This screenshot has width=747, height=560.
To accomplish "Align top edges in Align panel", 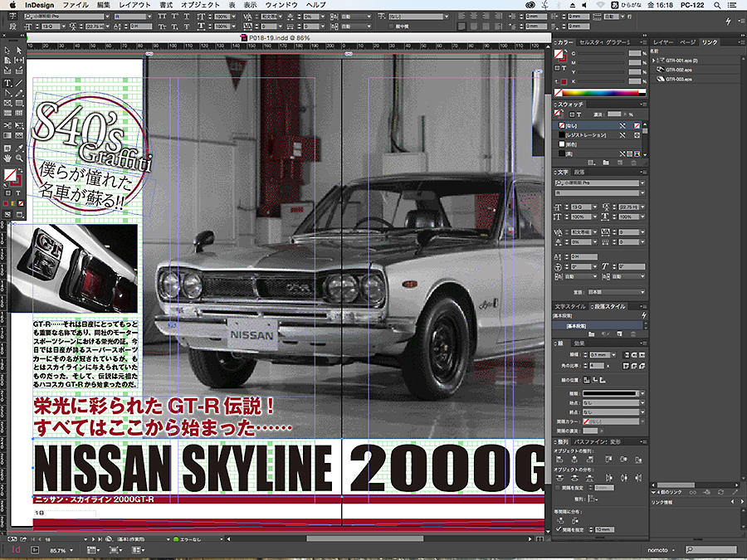I will click(x=608, y=460).
